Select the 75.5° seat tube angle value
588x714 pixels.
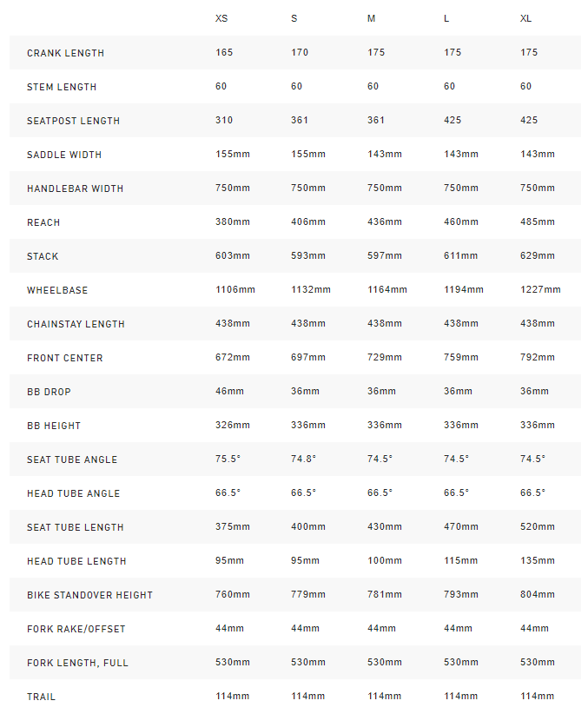(x=228, y=459)
